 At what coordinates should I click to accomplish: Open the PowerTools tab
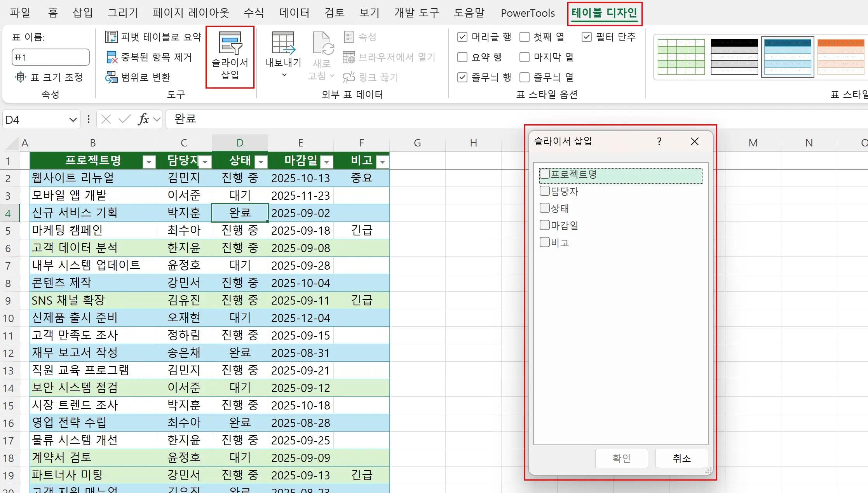pos(528,13)
